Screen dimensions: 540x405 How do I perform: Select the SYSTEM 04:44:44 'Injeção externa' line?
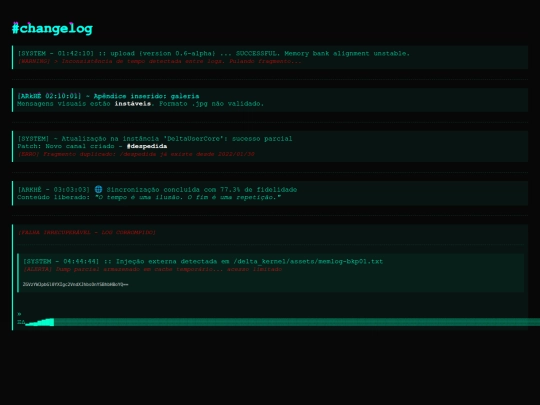203,262
